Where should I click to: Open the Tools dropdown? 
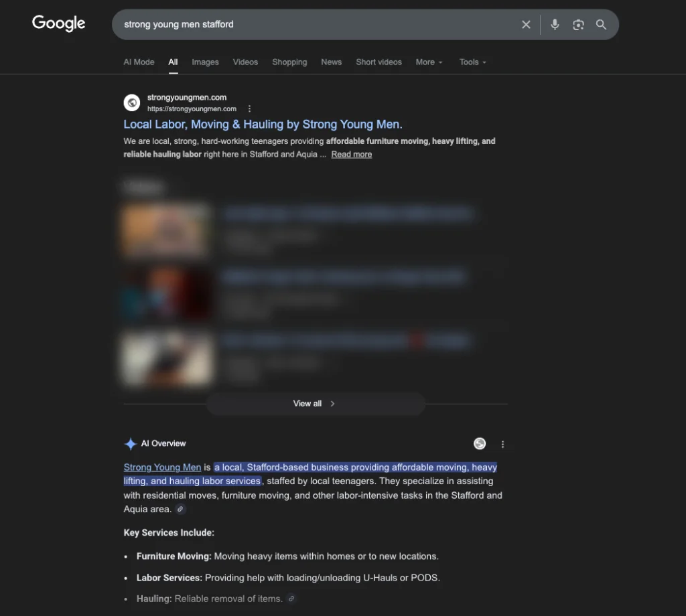(472, 62)
